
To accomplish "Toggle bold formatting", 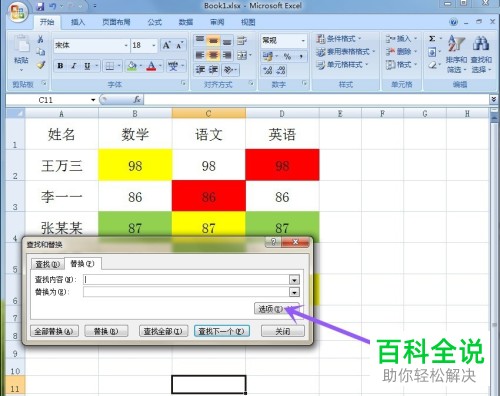I will [x=60, y=66].
